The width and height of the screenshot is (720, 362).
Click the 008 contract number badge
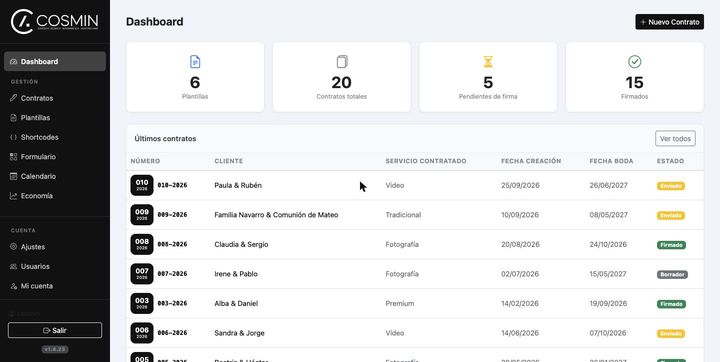142,244
